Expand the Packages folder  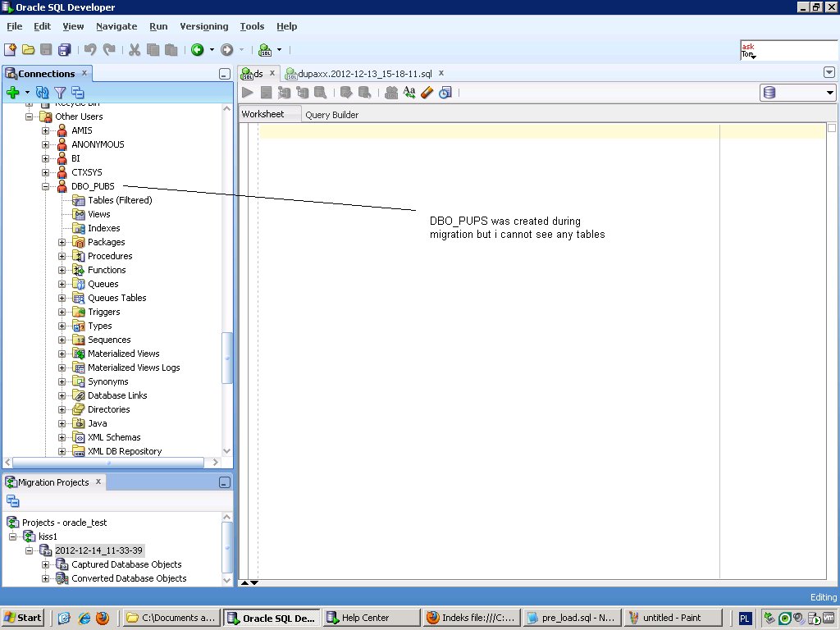point(62,242)
